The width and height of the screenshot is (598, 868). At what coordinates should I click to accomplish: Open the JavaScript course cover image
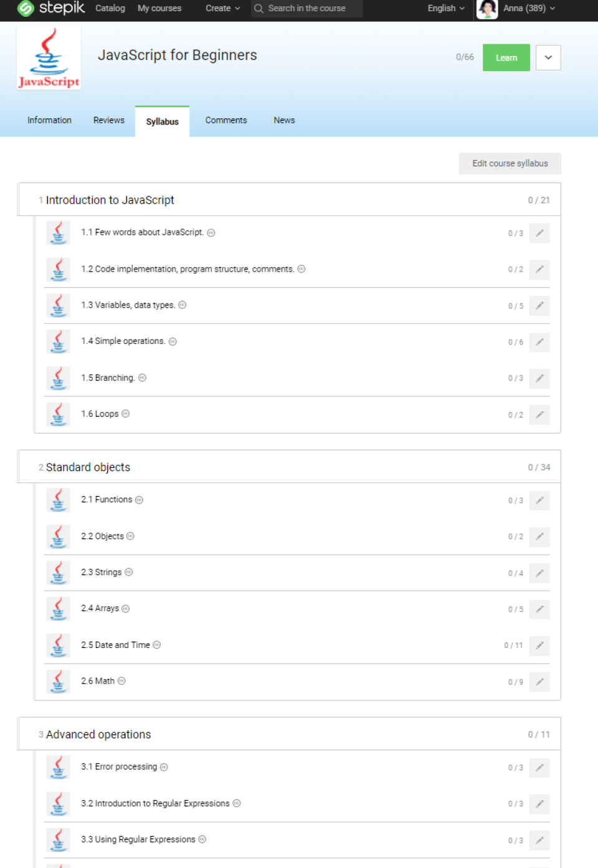coord(49,59)
